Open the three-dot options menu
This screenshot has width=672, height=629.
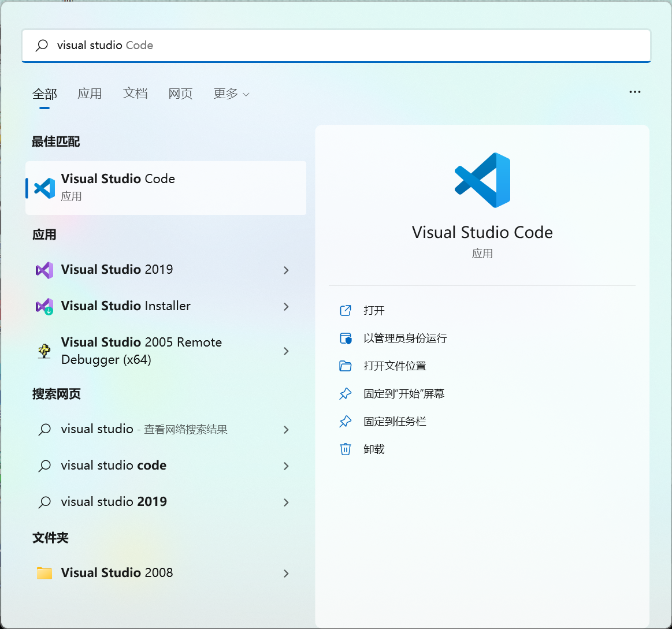click(x=634, y=92)
